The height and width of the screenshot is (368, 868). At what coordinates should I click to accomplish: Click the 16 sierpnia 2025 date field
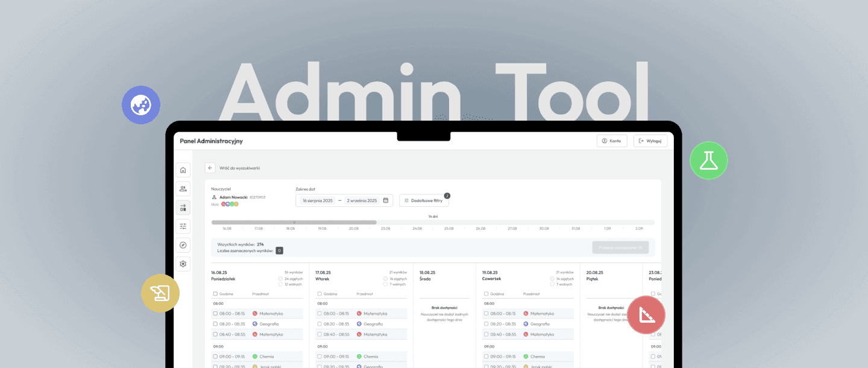coord(318,200)
